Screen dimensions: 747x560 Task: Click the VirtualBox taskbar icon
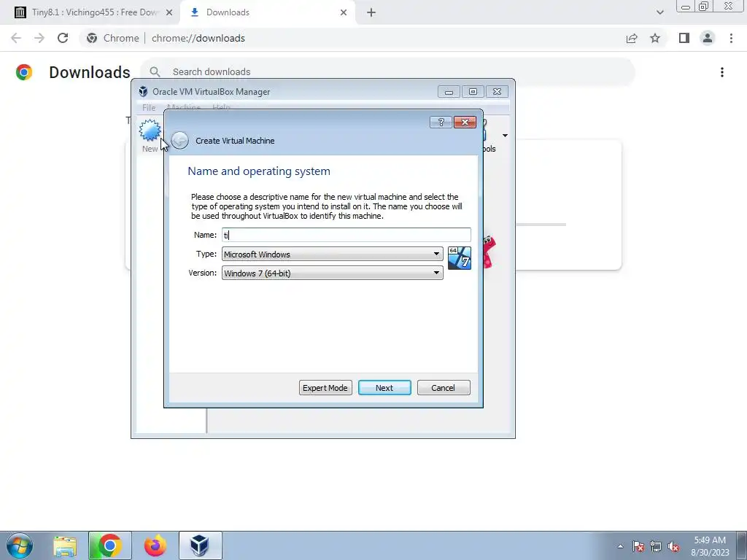point(200,545)
